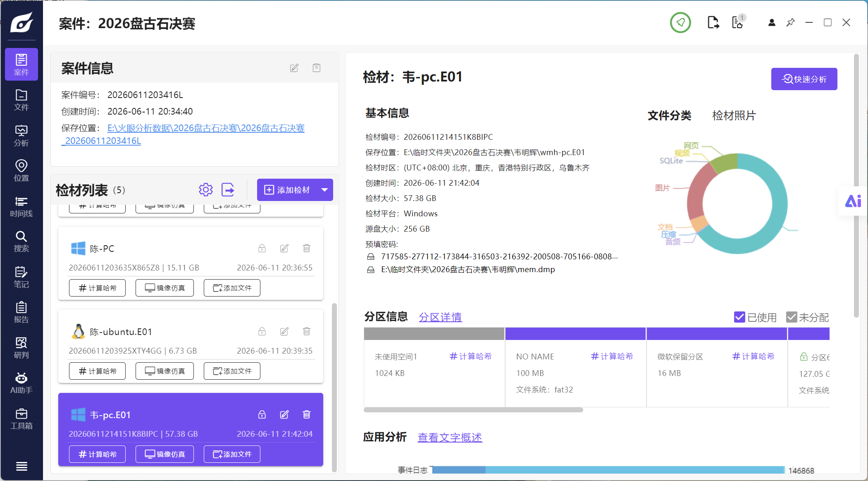Open evidence list settings gear
The height and width of the screenshot is (481, 868).
[x=206, y=190]
